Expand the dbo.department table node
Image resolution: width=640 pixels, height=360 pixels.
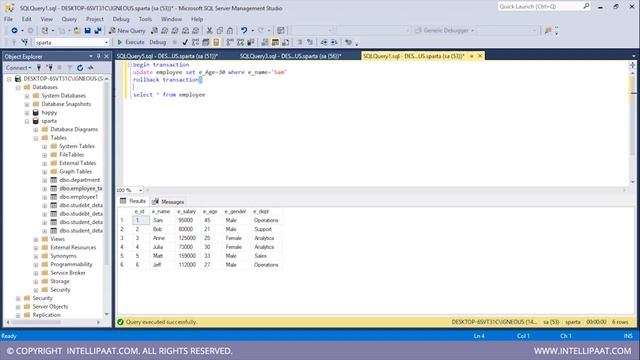(x=45, y=180)
